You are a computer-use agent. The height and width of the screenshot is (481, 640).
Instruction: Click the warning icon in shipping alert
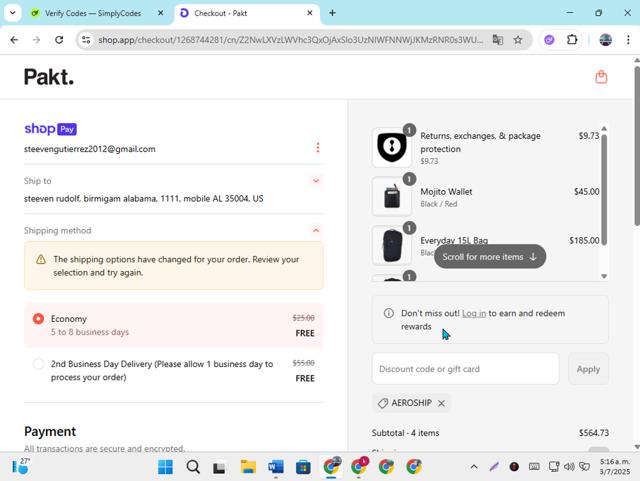click(x=41, y=259)
